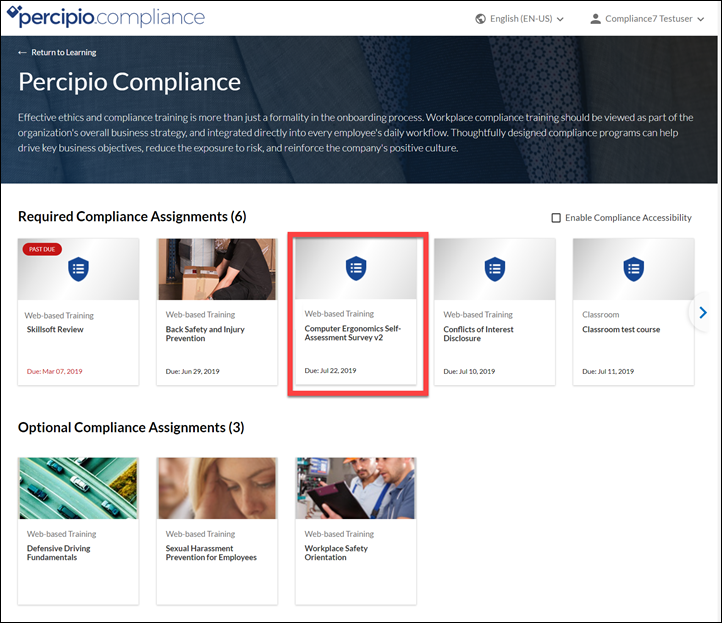
Task: Click 'Enable Compliance Accessibility' label text
Action: 629,218
